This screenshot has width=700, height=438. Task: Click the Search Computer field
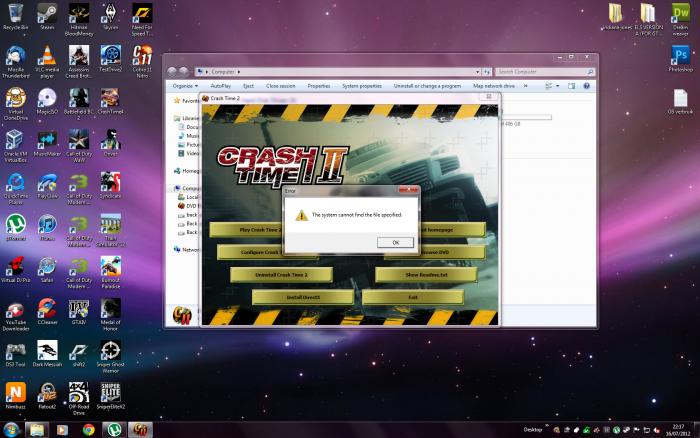coord(545,71)
